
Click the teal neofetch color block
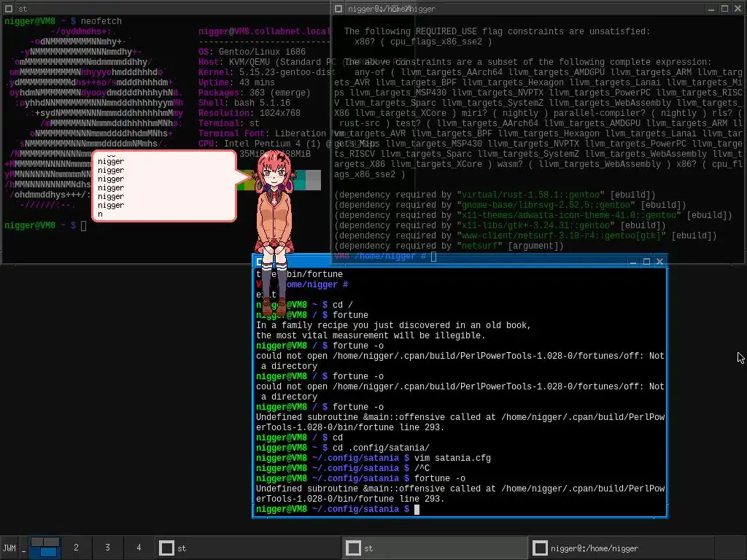[x=298, y=180]
